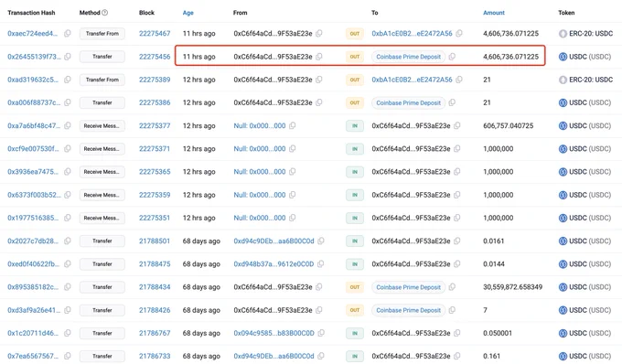Open block 22275359
The height and width of the screenshot is (364, 622).
point(155,195)
